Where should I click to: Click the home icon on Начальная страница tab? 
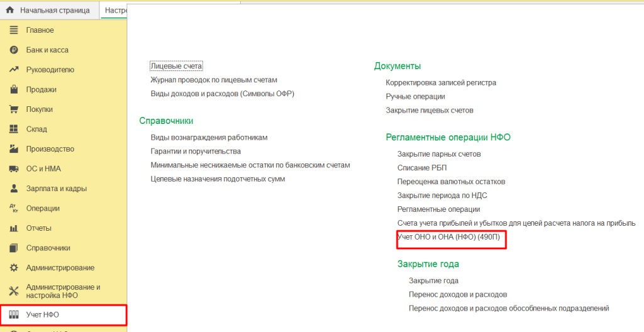(x=9, y=10)
